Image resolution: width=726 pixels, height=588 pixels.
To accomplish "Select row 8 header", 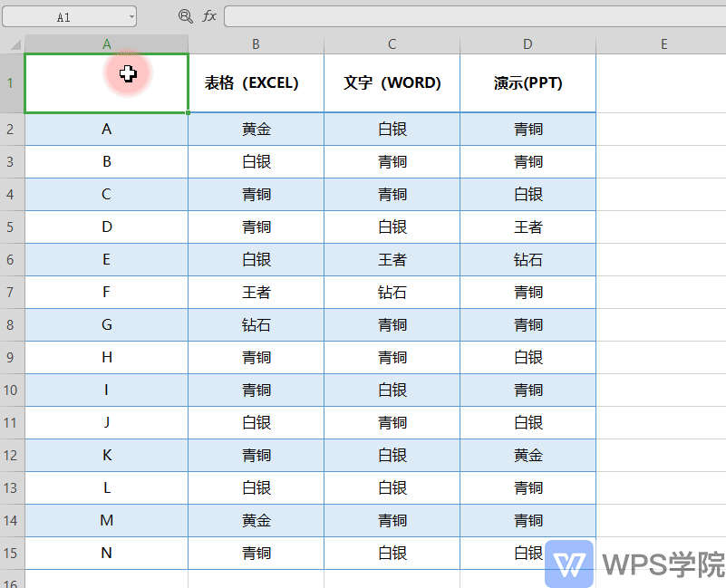I will coord(12,324).
